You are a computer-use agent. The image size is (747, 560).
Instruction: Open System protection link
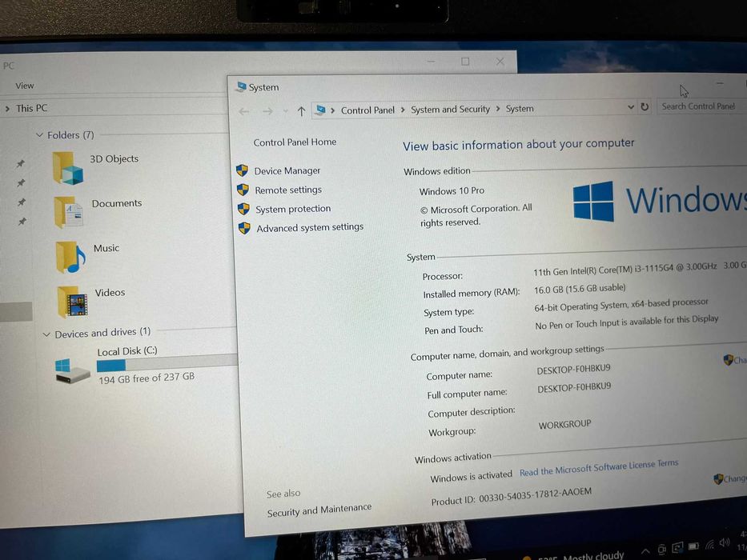pyautogui.click(x=293, y=209)
